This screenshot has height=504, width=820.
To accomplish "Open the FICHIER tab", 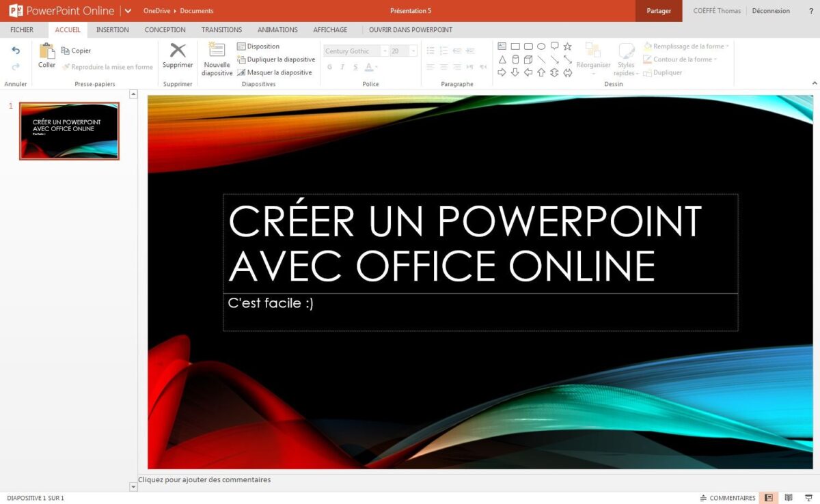I will (x=22, y=30).
